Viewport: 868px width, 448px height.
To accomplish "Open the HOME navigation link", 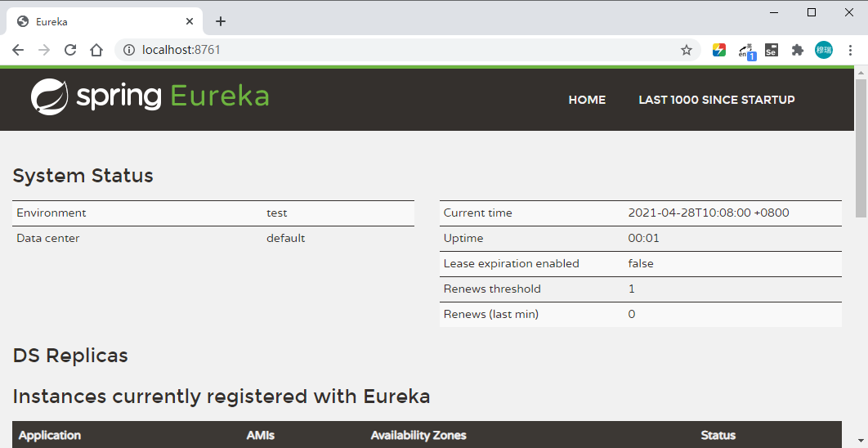I will 587,100.
